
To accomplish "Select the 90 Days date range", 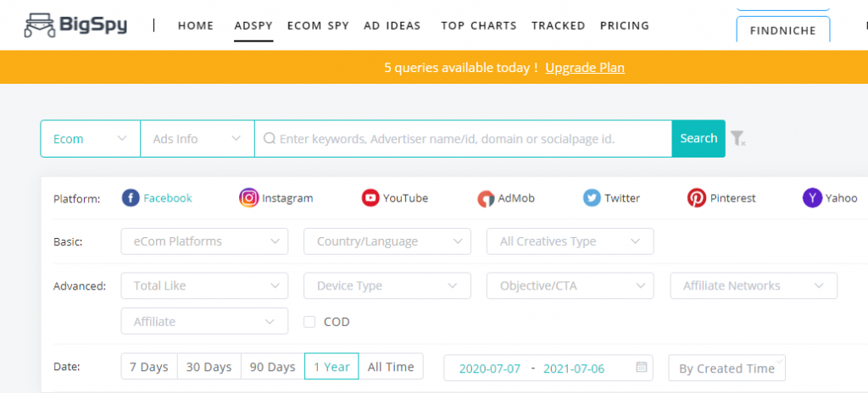I will tap(272, 367).
